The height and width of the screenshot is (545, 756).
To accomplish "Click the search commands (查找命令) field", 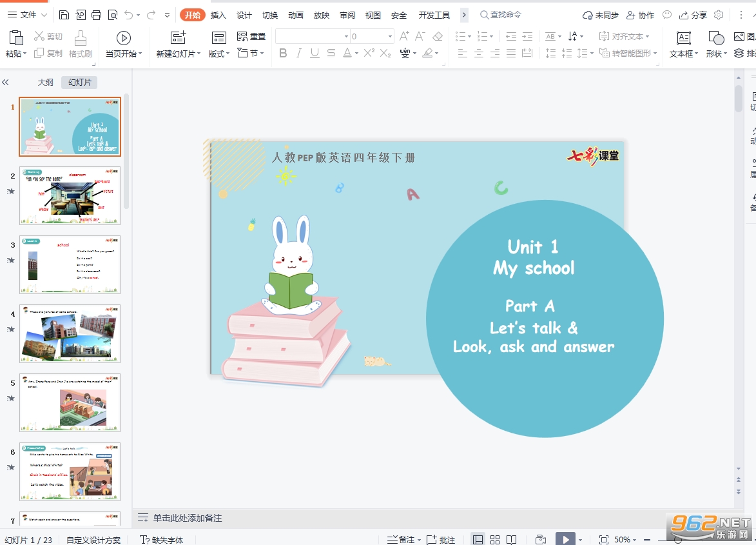I will point(501,15).
